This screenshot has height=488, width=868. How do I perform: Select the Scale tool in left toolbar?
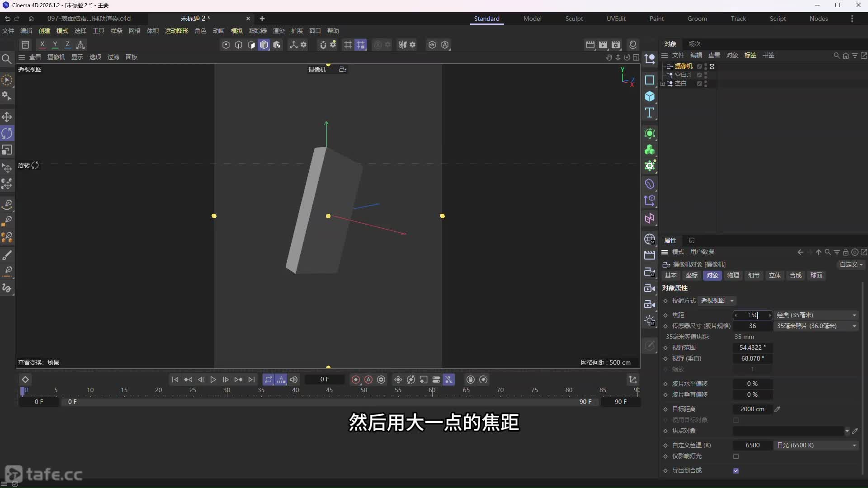[7, 150]
